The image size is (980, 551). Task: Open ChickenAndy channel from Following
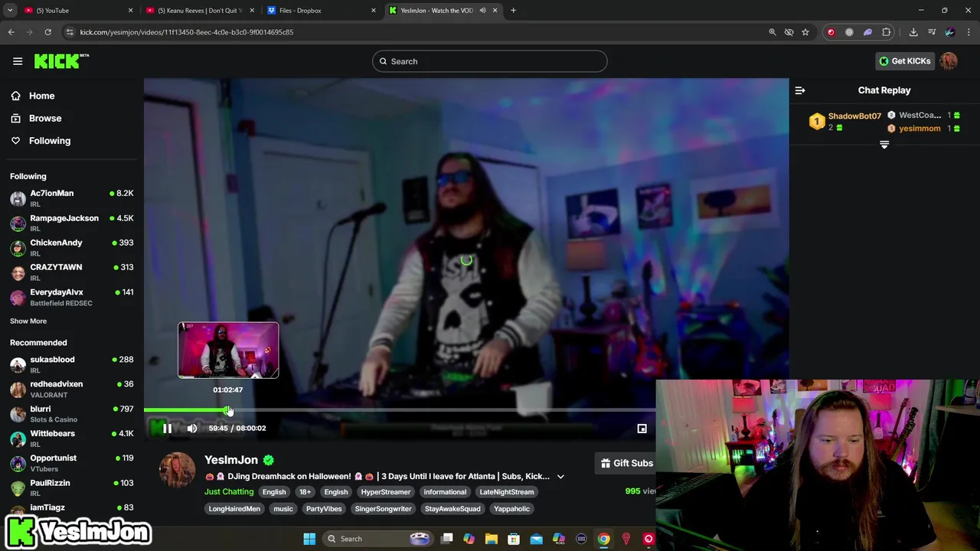[72, 248]
